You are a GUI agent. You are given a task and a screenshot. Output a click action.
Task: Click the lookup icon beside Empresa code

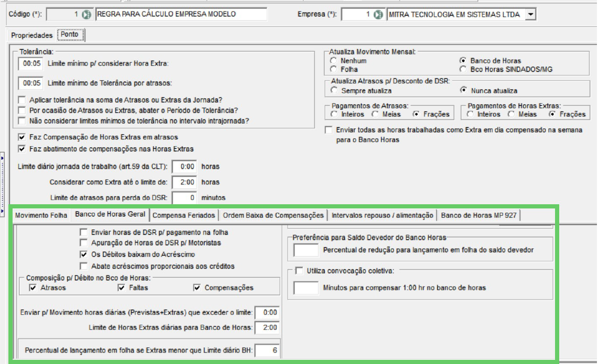point(378,15)
